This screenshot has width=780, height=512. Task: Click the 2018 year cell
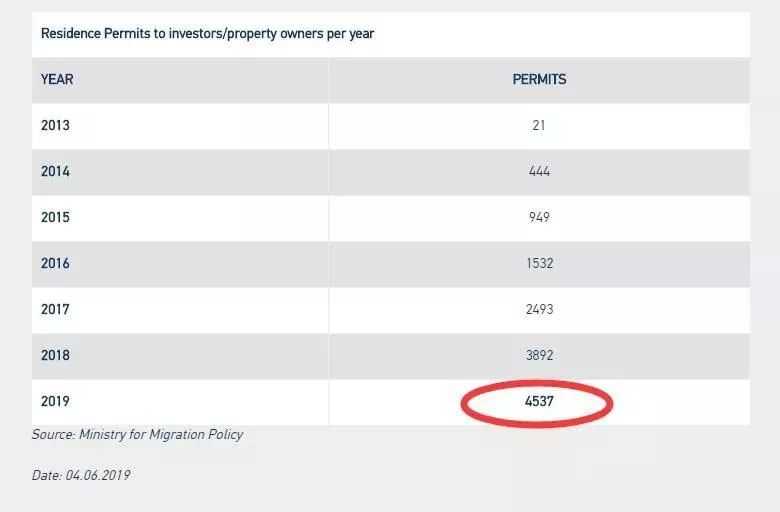pos(55,355)
